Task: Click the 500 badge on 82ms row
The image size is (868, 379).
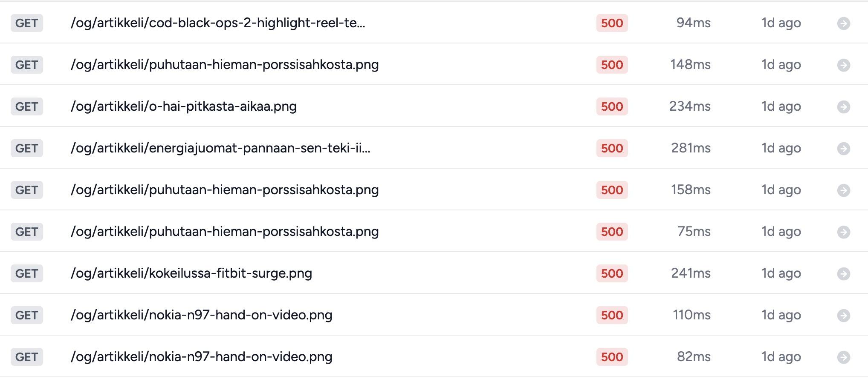Action: 612,357
